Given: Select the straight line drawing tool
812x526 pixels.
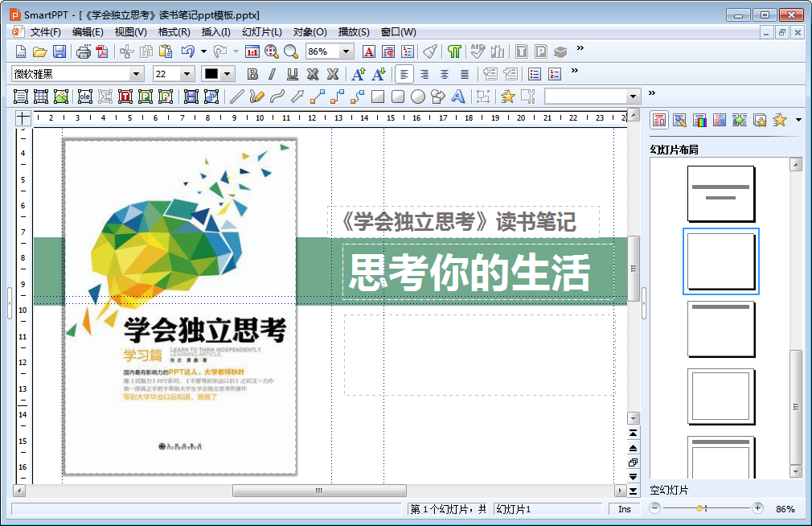Looking at the screenshot, I should pyautogui.click(x=236, y=97).
